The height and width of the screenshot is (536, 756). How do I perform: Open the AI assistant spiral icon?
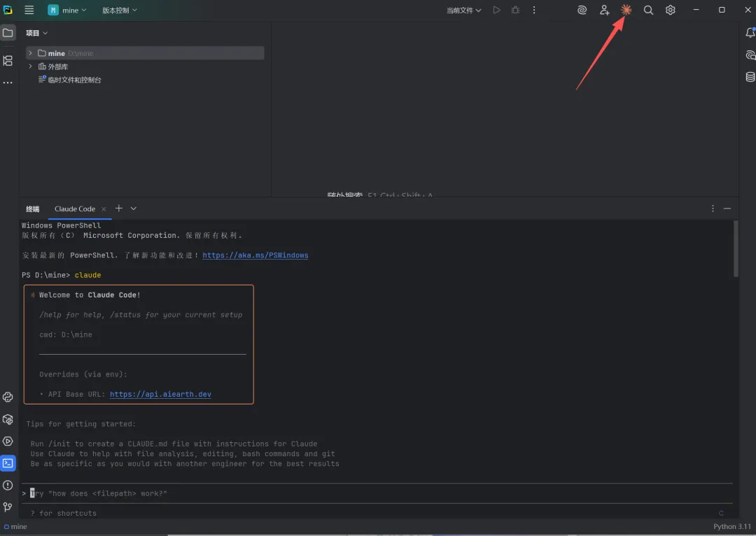tap(582, 10)
